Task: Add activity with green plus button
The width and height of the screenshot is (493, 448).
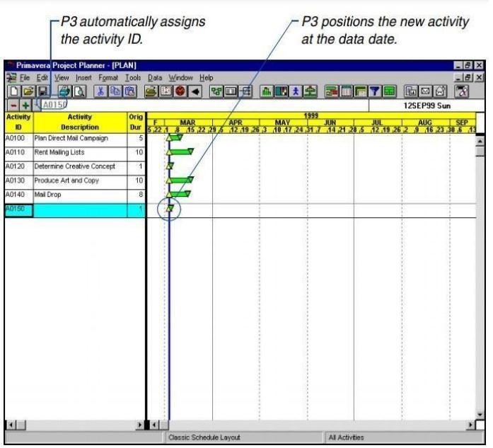Action: 26,105
